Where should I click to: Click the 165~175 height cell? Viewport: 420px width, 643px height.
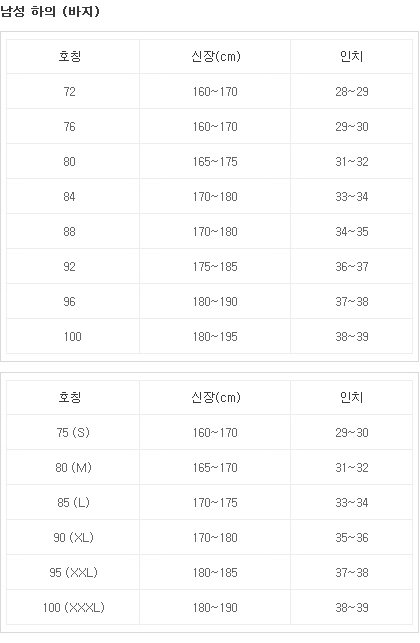tap(215, 162)
